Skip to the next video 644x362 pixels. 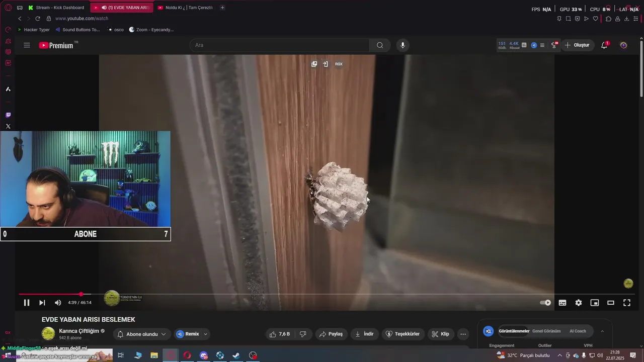(42, 303)
